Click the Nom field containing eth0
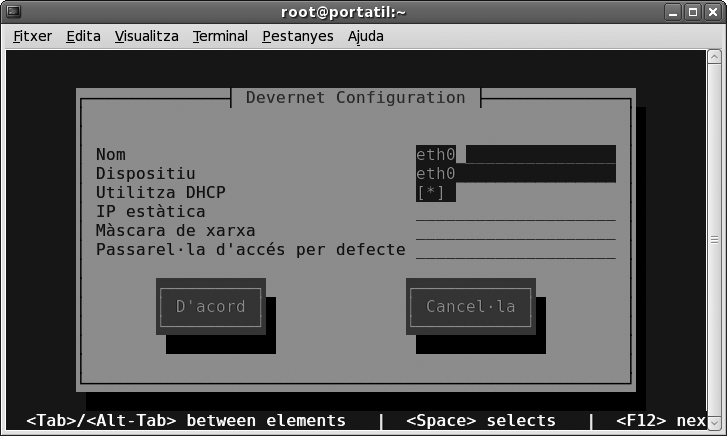This screenshot has height=436, width=727. pyautogui.click(x=515, y=154)
